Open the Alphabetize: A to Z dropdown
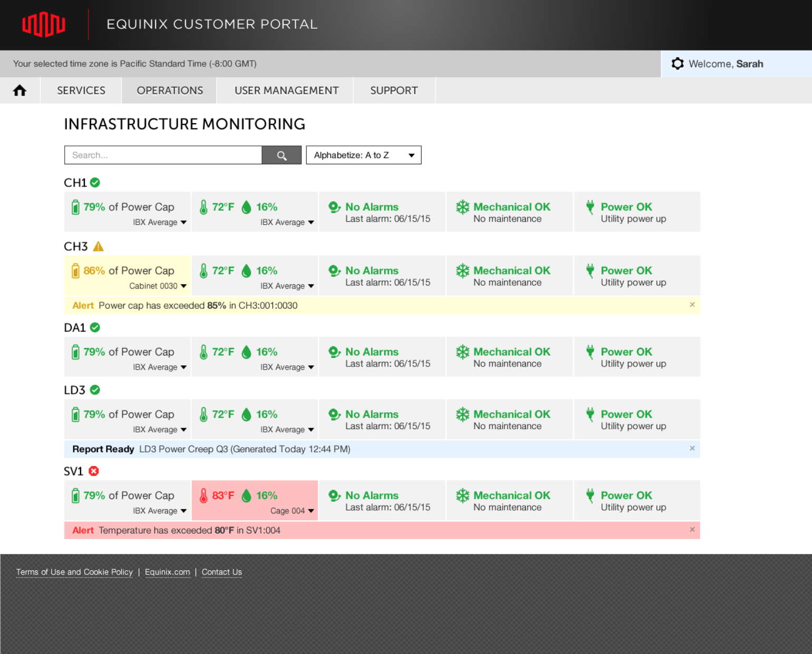812x654 pixels. click(364, 155)
